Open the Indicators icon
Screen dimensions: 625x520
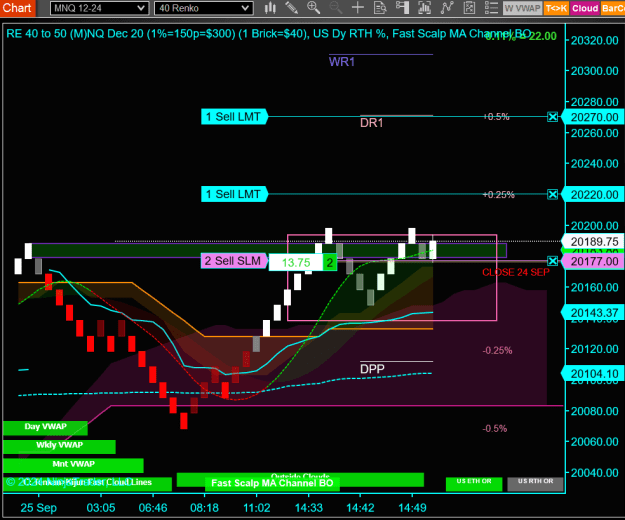point(447,8)
